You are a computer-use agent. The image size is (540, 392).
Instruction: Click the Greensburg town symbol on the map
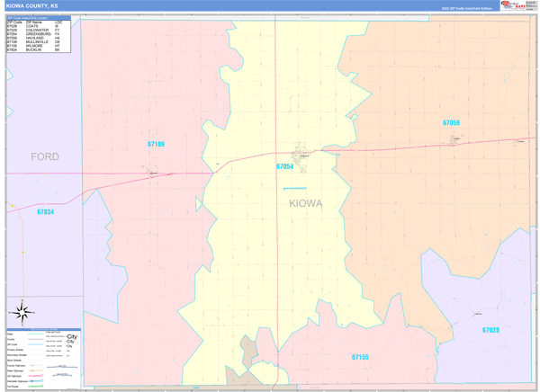[x=300, y=156]
